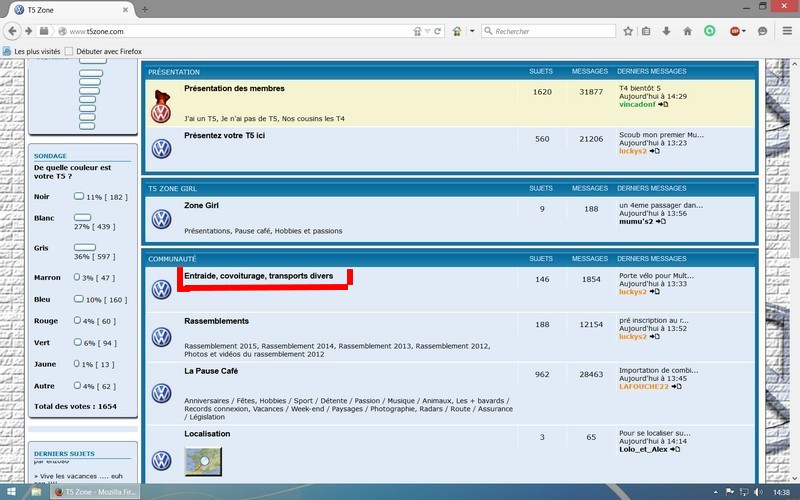Image resolution: width=800 pixels, height=500 pixels.
Task: Open La Pause Café forum
Action: click(x=211, y=371)
